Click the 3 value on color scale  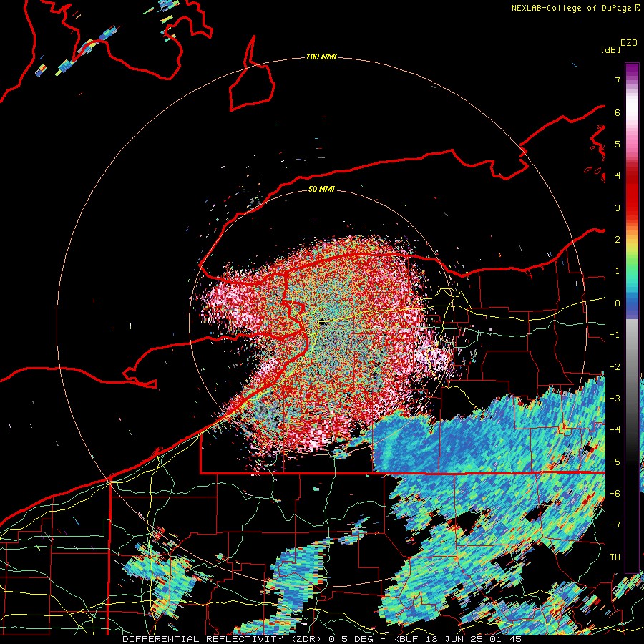coord(618,208)
